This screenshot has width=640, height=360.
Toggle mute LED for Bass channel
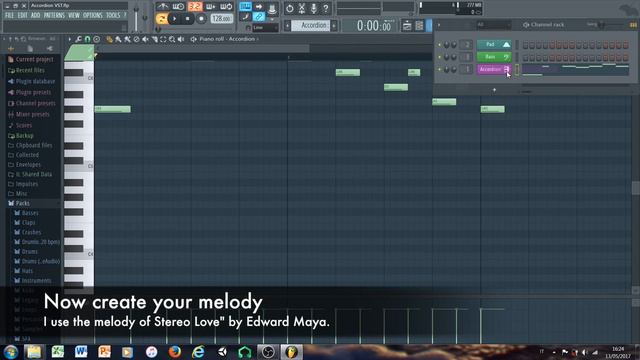[440, 57]
